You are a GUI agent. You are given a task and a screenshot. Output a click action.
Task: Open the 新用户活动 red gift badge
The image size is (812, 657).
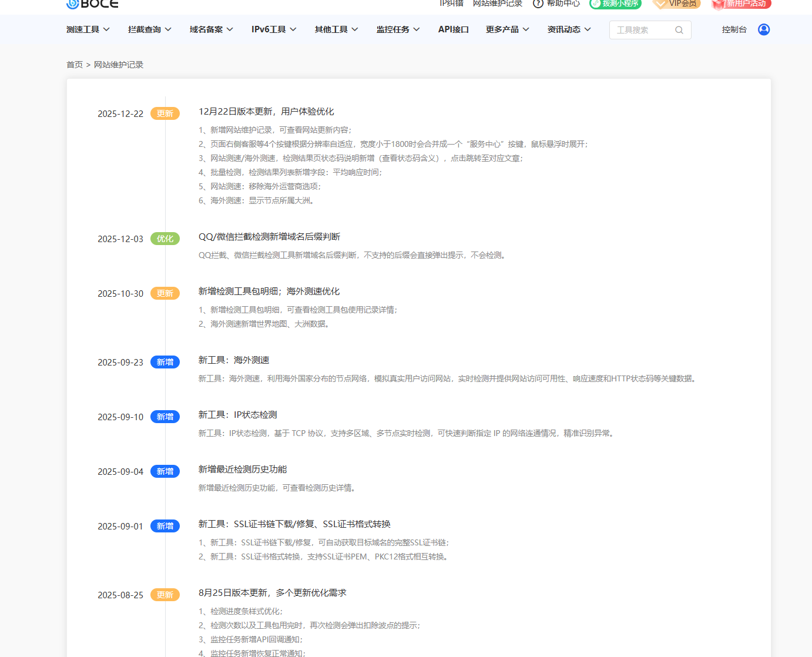tap(741, 4)
